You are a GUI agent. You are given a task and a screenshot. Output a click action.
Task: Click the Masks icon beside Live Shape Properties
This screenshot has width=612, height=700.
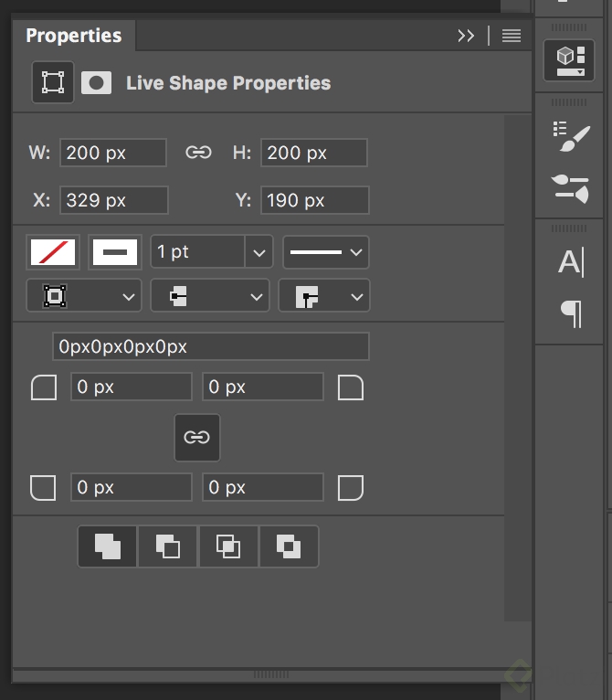click(96, 83)
